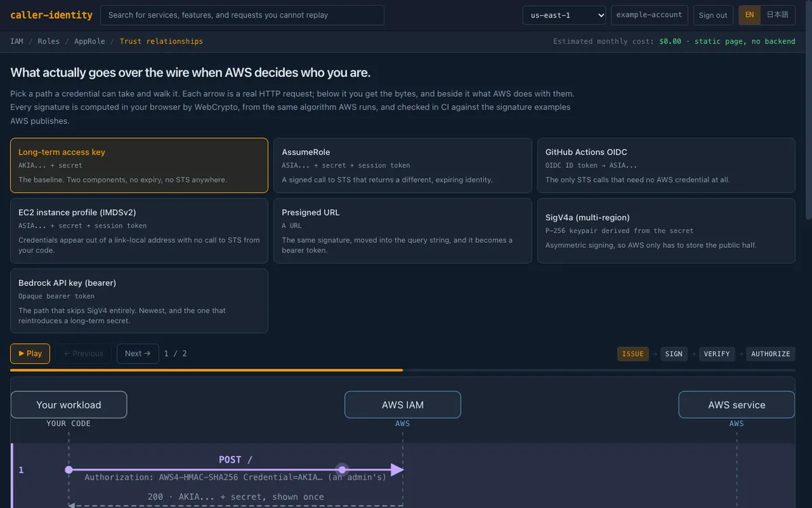Click the Estimated monthly cost text
Screen dimensions: 812x508
tap(674, 41)
